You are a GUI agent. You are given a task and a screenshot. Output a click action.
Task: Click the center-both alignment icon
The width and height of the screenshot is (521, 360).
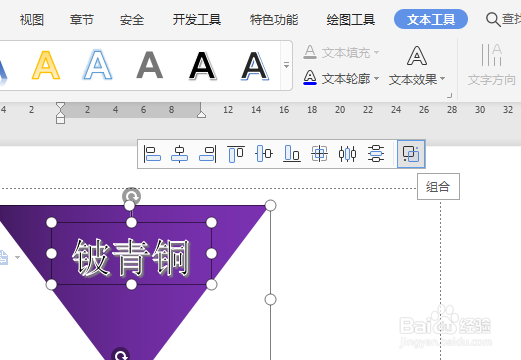[x=319, y=154]
